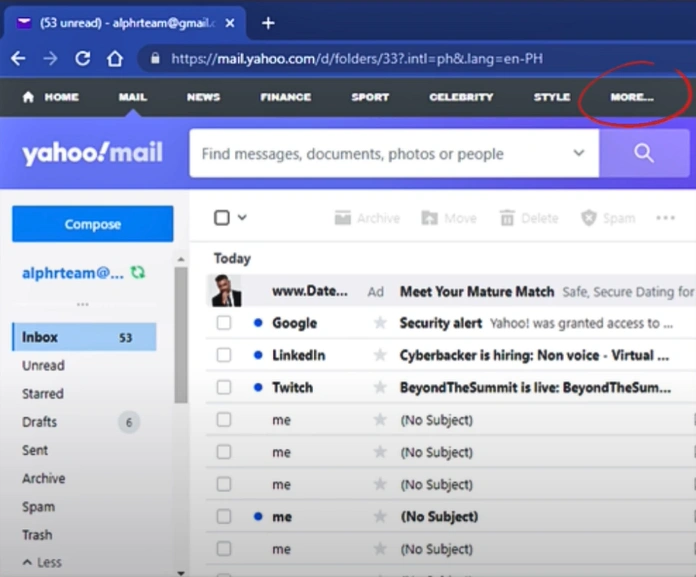Open the Mail navigation tab
696x577 pixels.
(133, 97)
